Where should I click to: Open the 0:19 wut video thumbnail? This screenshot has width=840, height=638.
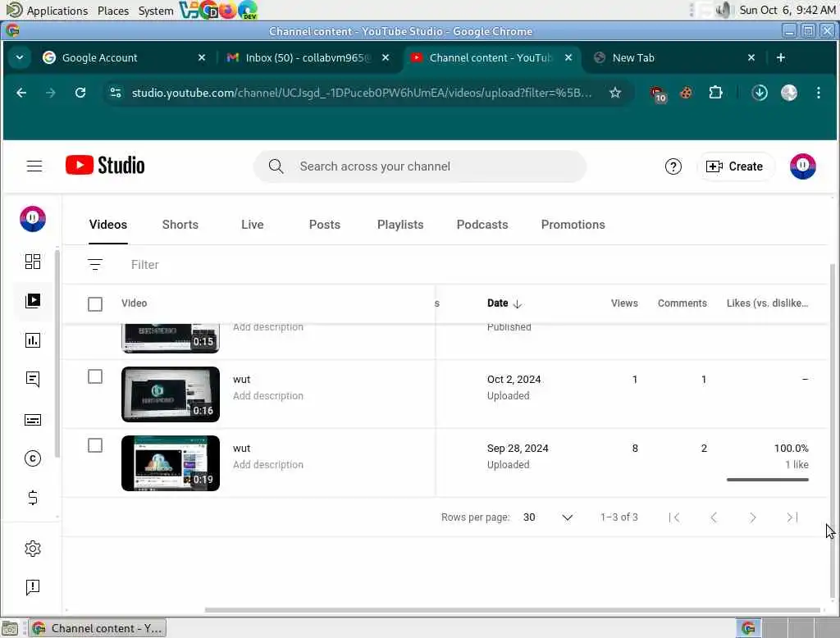point(171,463)
